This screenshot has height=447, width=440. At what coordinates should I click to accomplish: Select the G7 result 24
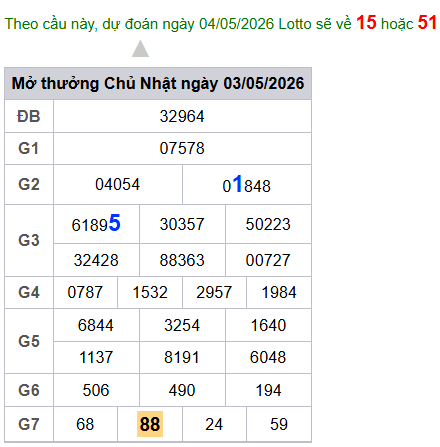click(214, 425)
